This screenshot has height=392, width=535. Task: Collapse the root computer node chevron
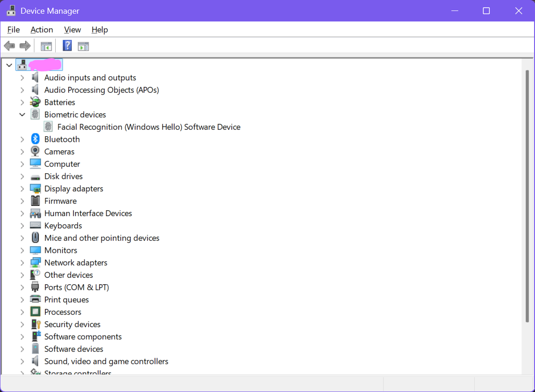(9, 65)
